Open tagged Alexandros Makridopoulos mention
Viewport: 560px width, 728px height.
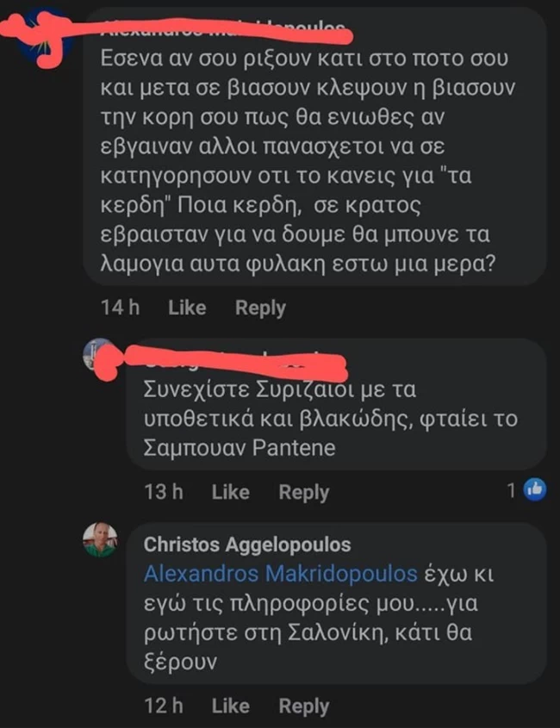point(281,574)
